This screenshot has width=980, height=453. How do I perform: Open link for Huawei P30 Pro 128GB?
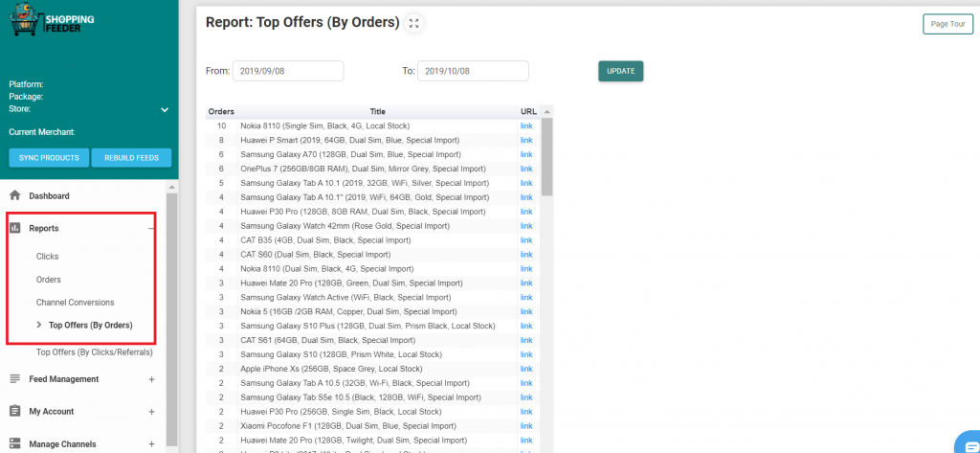pyautogui.click(x=526, y=212)
